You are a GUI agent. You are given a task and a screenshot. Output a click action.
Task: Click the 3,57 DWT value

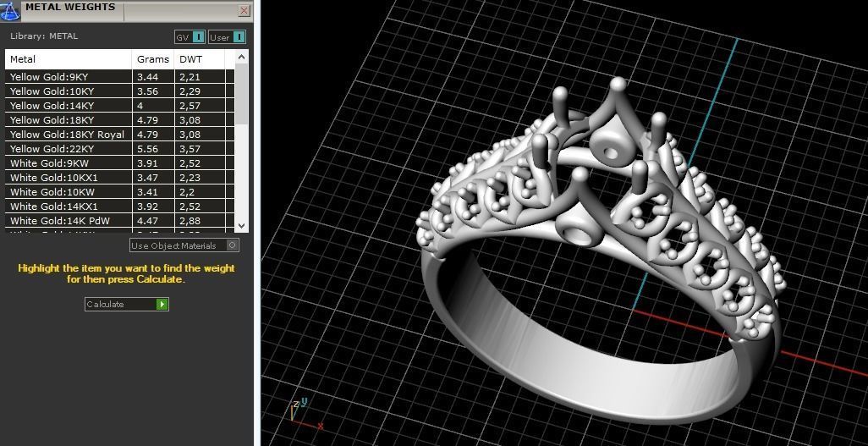(190, 149)
